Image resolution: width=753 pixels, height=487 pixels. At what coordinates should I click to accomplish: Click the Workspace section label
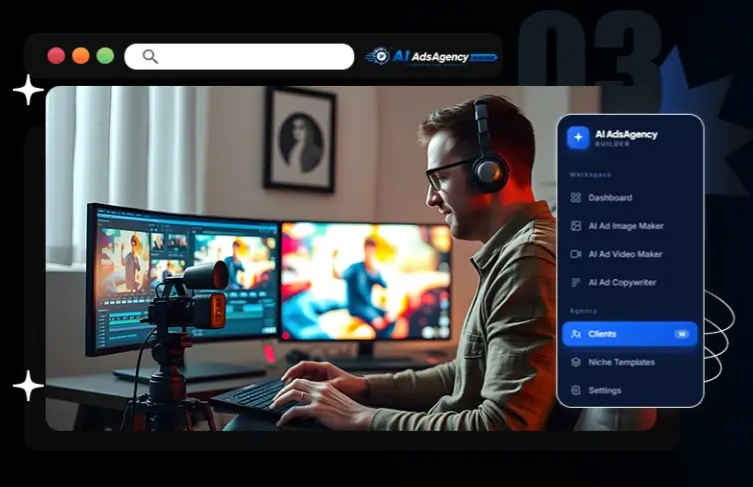[x=590, y=175]
